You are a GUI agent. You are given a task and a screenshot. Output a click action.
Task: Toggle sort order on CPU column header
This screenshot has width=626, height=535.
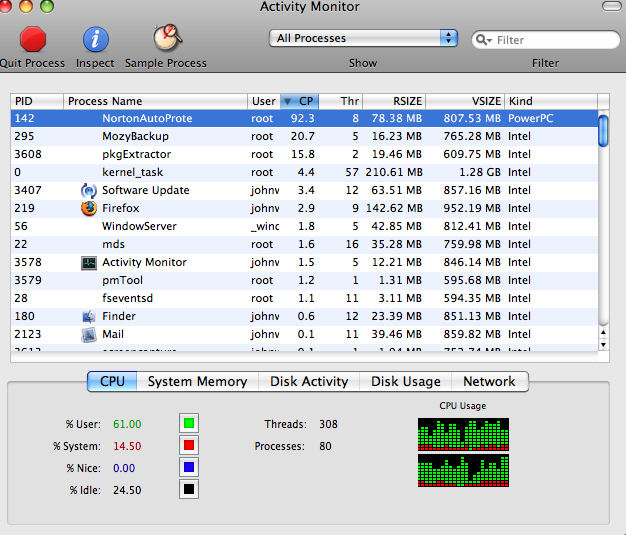[x=299, y=101]
